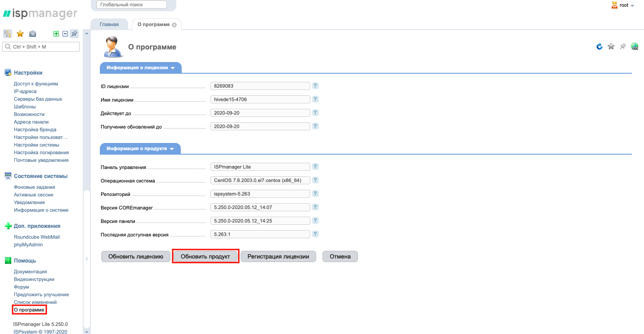Toggle the sidebar pin icon
The image size is (644, 334).
point(74,34)
